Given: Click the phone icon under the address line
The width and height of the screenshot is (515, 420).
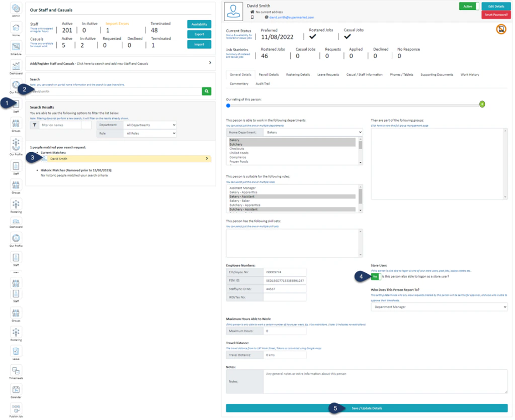Looking at the screenshot, I should [x=252, y=17].
